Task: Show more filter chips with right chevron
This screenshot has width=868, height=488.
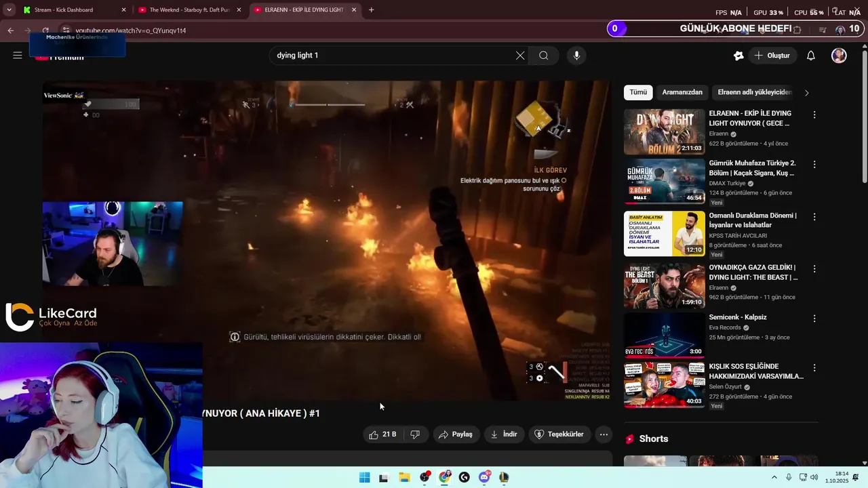Action: 806,93
